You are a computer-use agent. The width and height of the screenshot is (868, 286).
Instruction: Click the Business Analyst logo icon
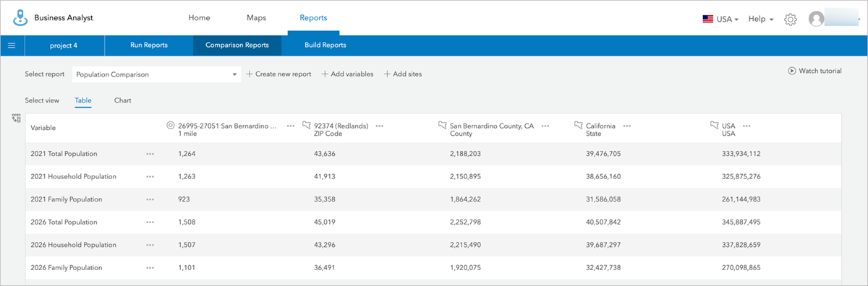point(20,17)
